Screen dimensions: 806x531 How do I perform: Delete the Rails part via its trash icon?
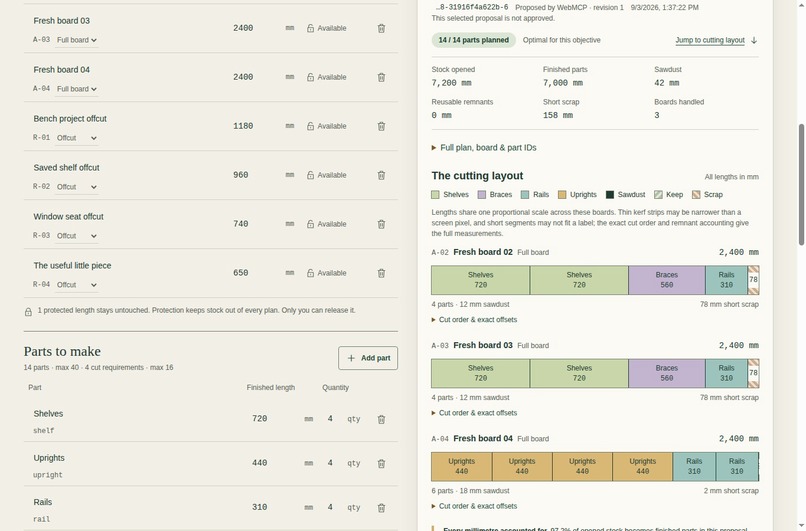pyautogui.click(x=381, y=508)
